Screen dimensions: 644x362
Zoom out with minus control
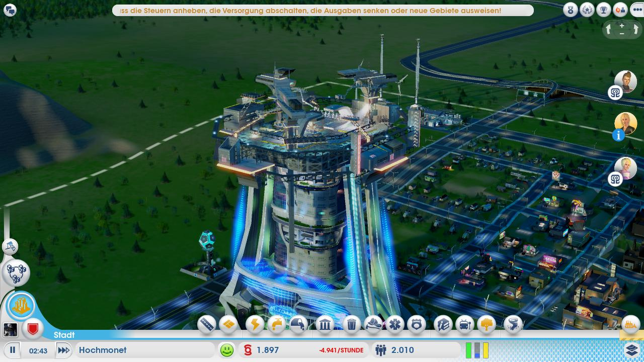622,34
